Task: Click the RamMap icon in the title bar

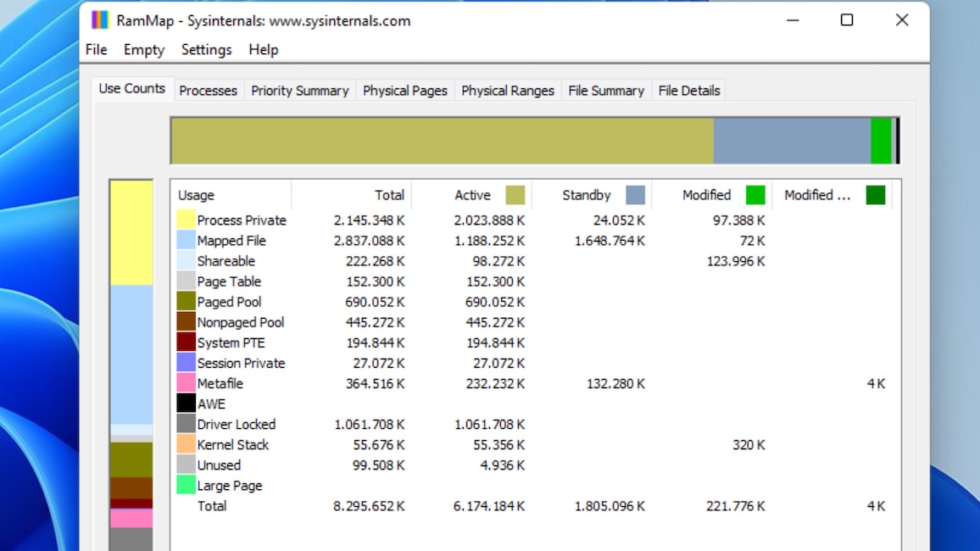Action: 100,19
